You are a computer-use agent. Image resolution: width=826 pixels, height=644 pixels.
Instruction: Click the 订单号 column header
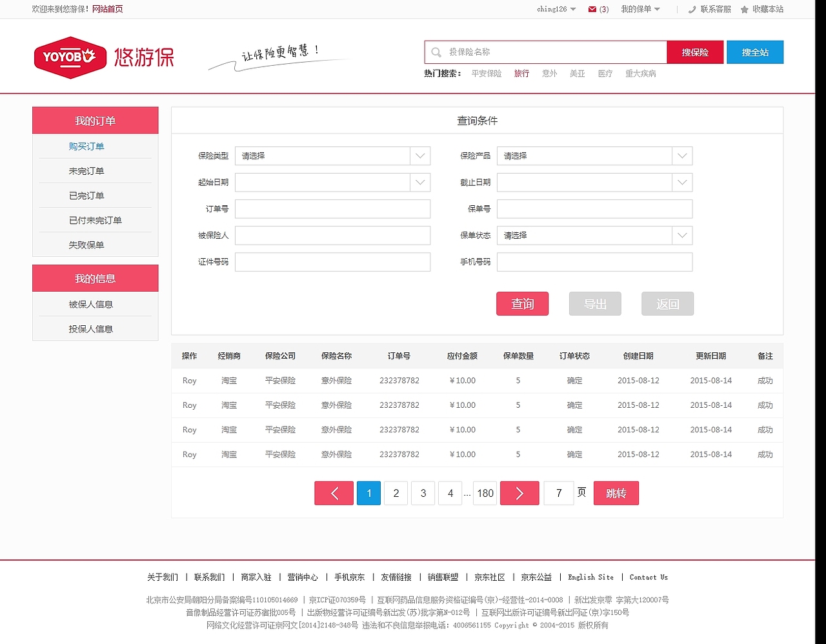pyautogui.click(x=399, y=356)
